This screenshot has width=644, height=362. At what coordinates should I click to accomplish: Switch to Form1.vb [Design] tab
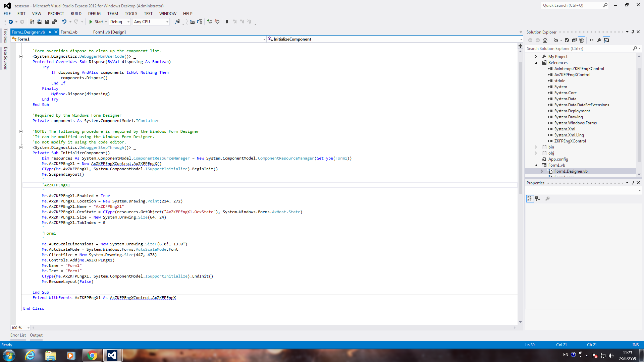coord(109,32)
